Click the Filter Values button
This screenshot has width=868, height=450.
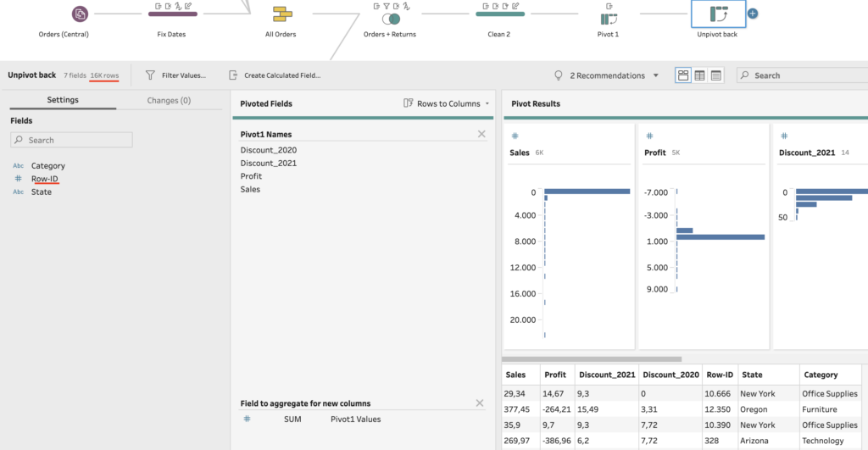pos(175,75)
